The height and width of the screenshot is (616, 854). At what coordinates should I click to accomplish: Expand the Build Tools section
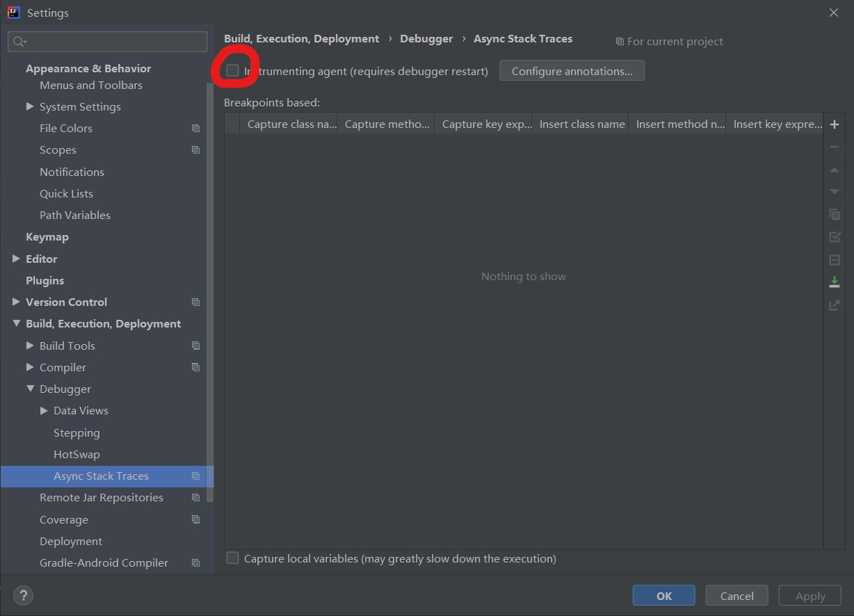point(30,346)
